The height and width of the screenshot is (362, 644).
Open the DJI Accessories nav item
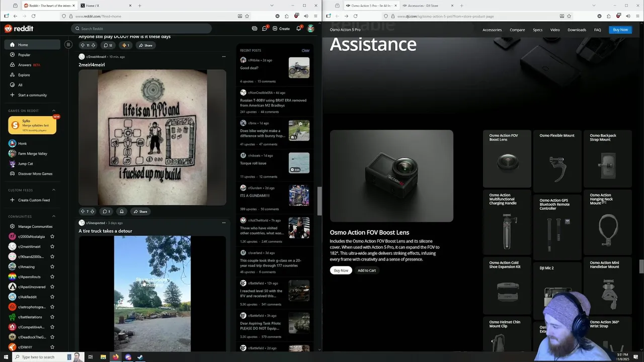click(492, 30)
